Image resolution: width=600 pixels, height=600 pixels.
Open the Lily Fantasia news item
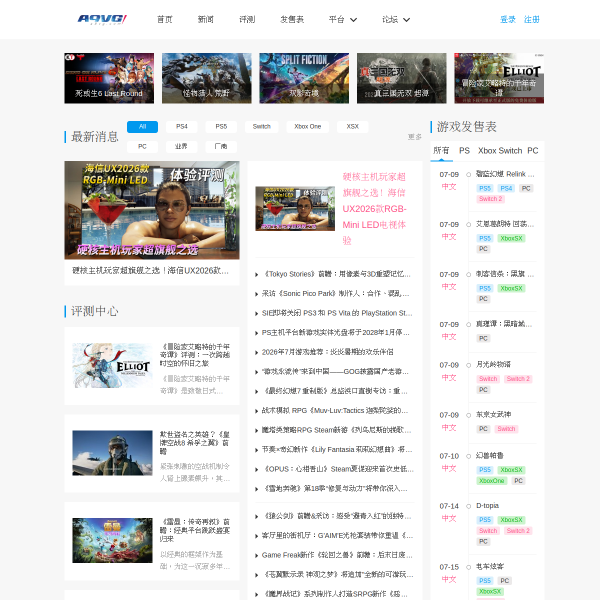tap(335, 450)
